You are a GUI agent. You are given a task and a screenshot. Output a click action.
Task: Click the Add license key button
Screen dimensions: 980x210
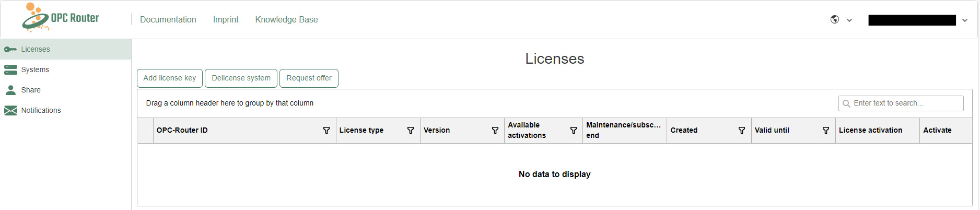click(x=170, y=78)
